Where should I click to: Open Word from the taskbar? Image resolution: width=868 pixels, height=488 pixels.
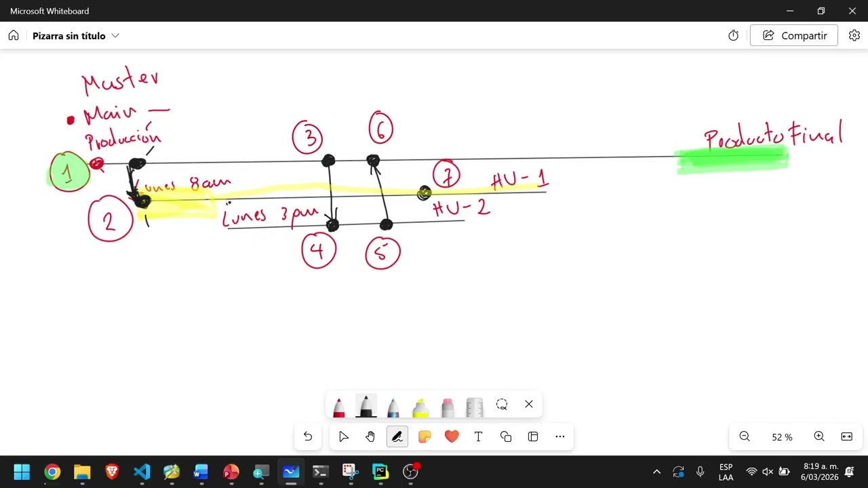point(201,472)
